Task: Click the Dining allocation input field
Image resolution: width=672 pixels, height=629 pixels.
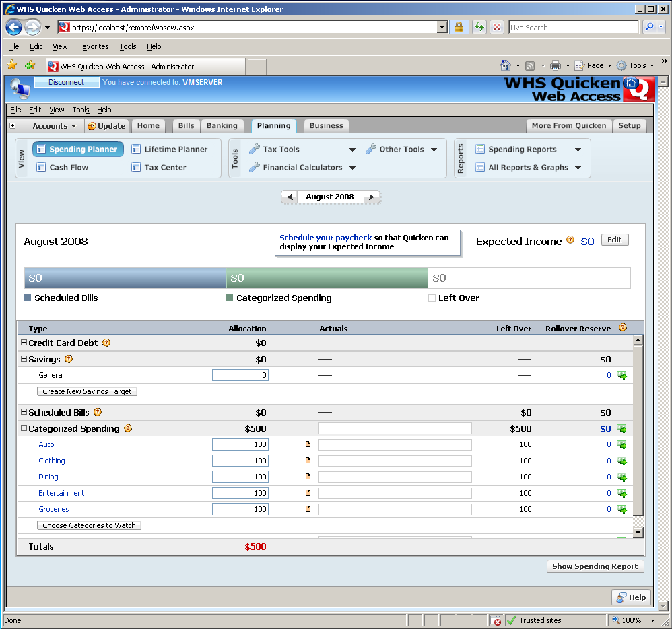Action: 240,477
